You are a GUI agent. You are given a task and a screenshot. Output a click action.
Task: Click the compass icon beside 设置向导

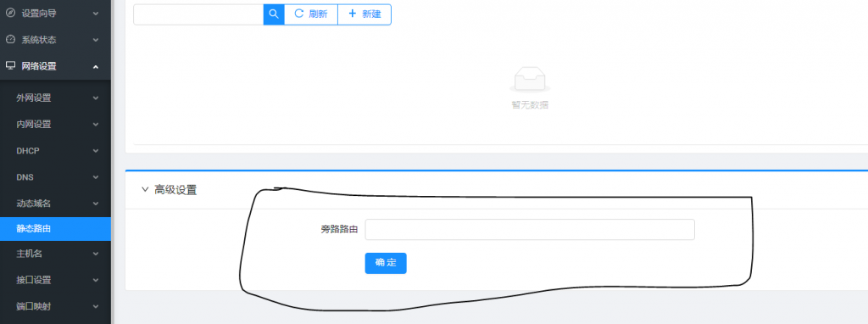pyautogui.click(x=10, y=13)
